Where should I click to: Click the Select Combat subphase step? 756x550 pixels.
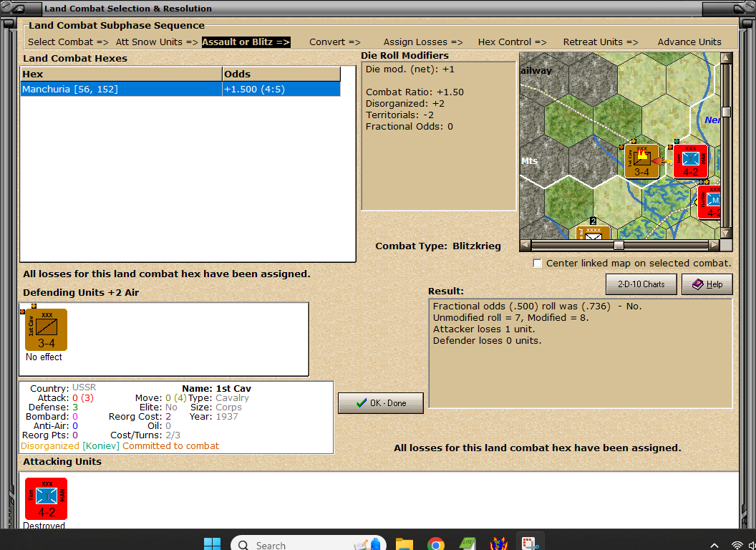[68, 42]
